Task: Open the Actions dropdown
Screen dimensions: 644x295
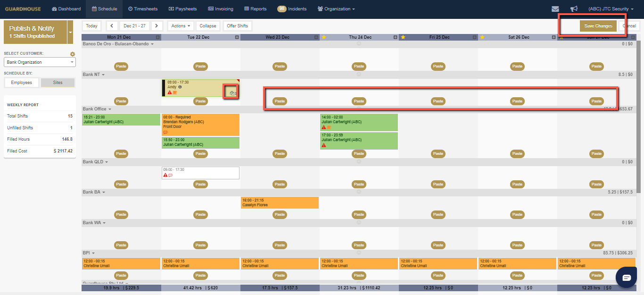Action: (181, 26)
